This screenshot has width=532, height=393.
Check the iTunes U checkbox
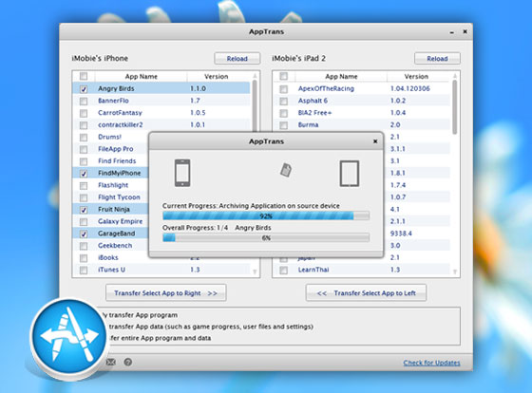pos(84,271)
